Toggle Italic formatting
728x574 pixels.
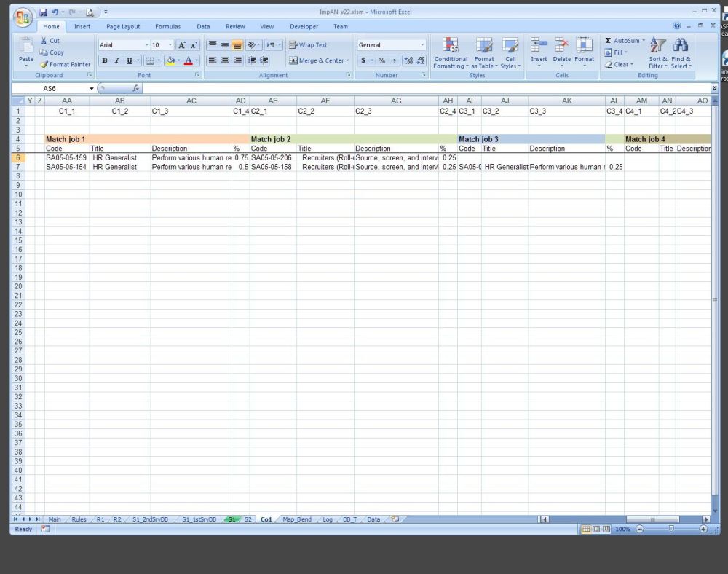click(x=117, y=61)
